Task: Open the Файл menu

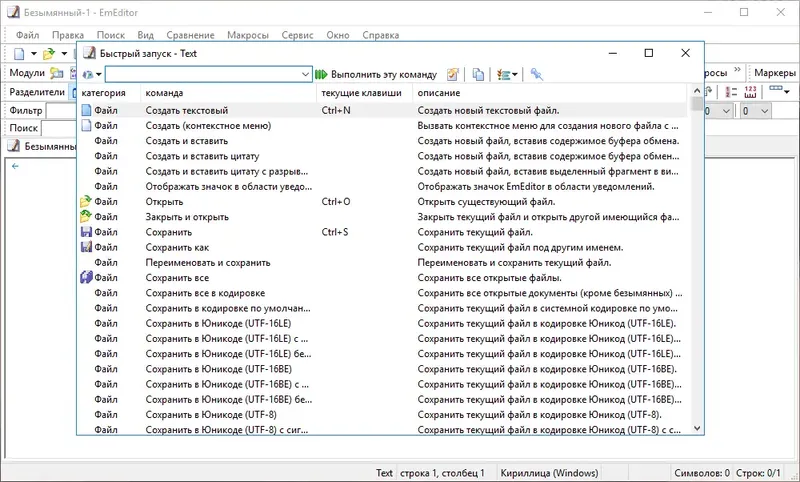Action: pyautogui.click(x=28, y=35)
